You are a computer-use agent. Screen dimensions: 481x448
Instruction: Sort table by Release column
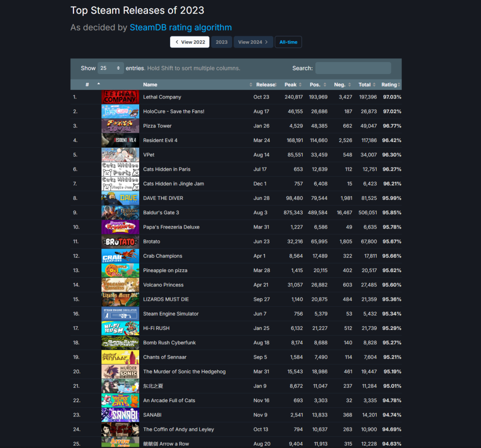point(265,84)
